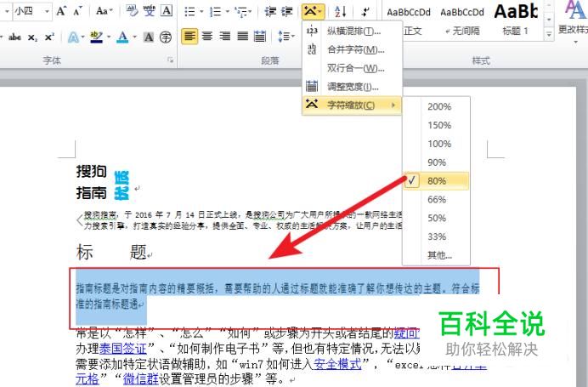Open the highlight color dropdown arrow

109,37
